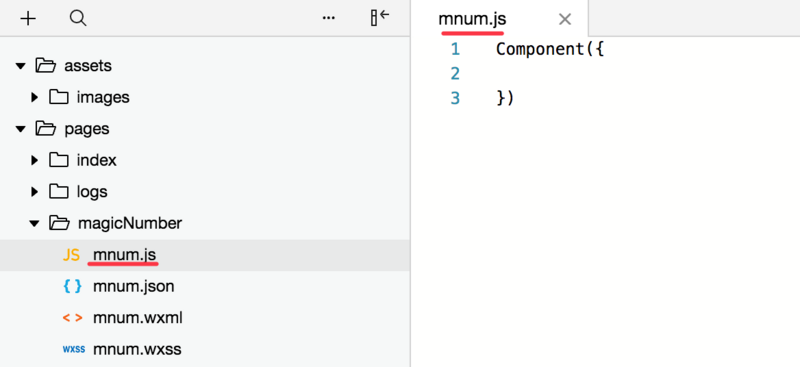Open mnum.json in the file tree
The width and height of the screenshot is (800, 367).
tap(134, 286)
